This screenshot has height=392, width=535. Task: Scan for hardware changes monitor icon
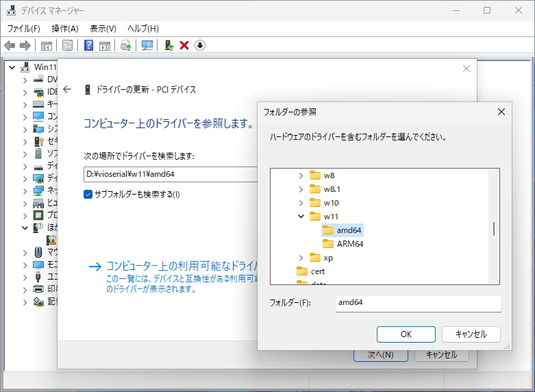(147, 45)
